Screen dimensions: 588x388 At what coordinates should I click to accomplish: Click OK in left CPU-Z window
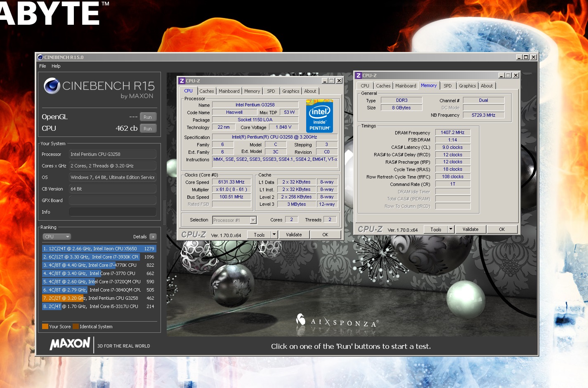pos(325,235)
